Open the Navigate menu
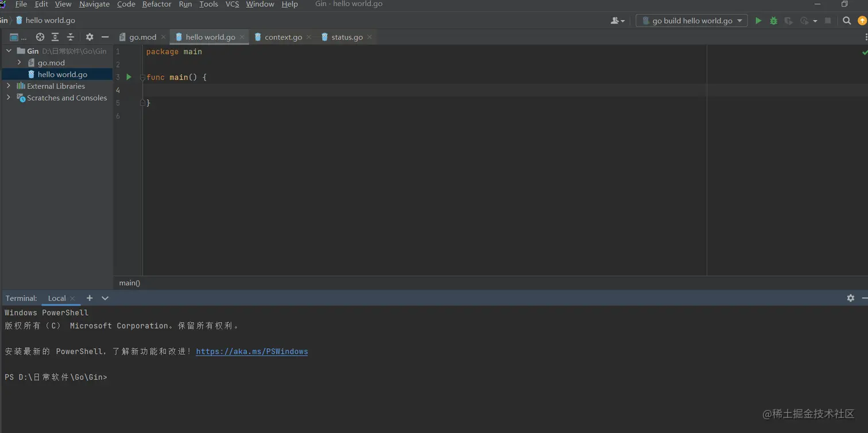Screen dimensions: 868x433 pyautogui.click(x=94, y=4)
